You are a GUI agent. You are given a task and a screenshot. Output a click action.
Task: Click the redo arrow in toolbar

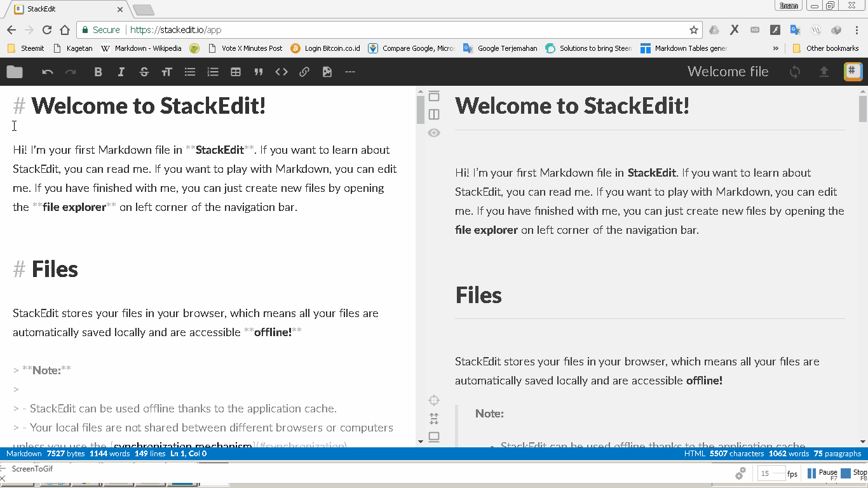pos(71,72)
